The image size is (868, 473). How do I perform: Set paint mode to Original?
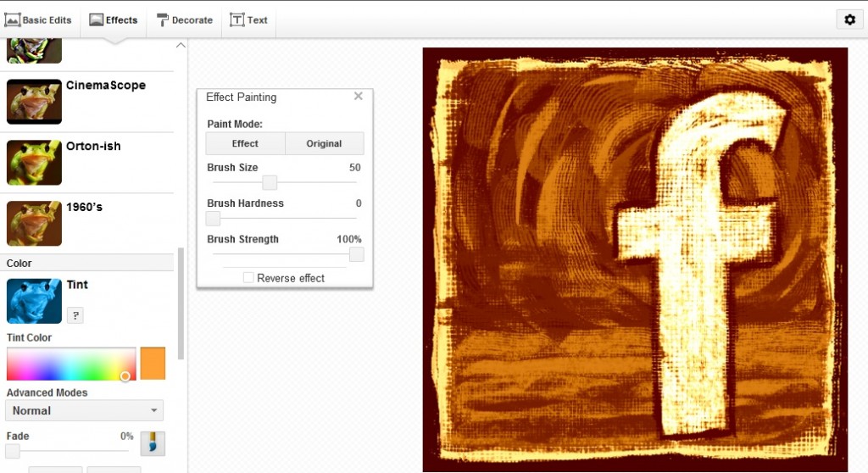[x=325, y=143]
